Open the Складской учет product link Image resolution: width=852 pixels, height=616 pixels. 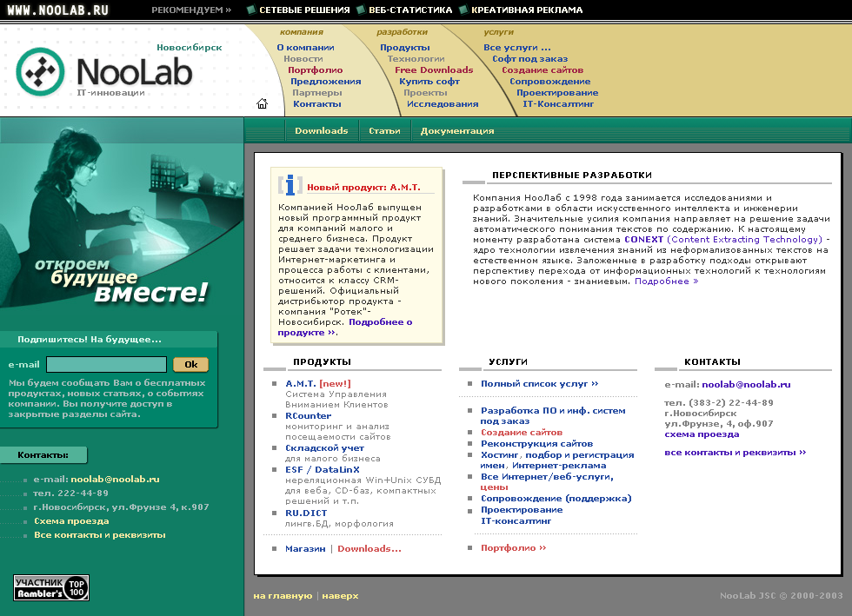[324, 447]
